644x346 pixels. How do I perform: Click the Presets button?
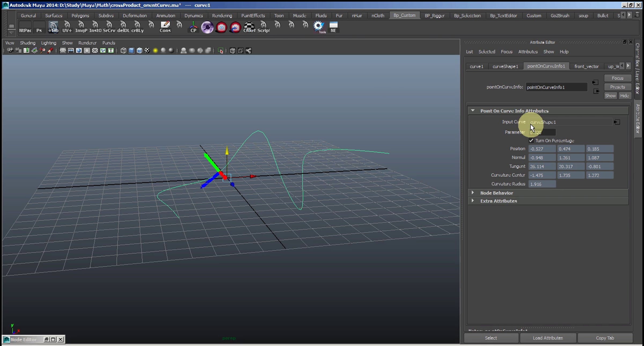click(617, 87)
